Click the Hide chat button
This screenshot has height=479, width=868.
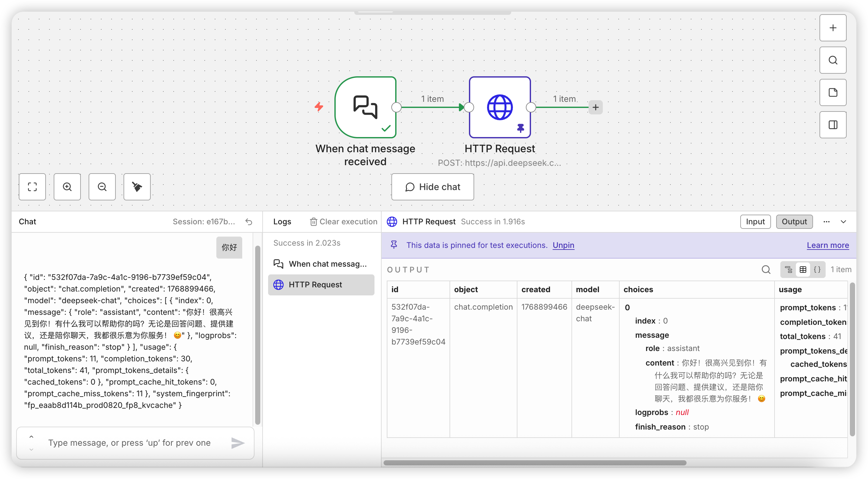point(432,187)
